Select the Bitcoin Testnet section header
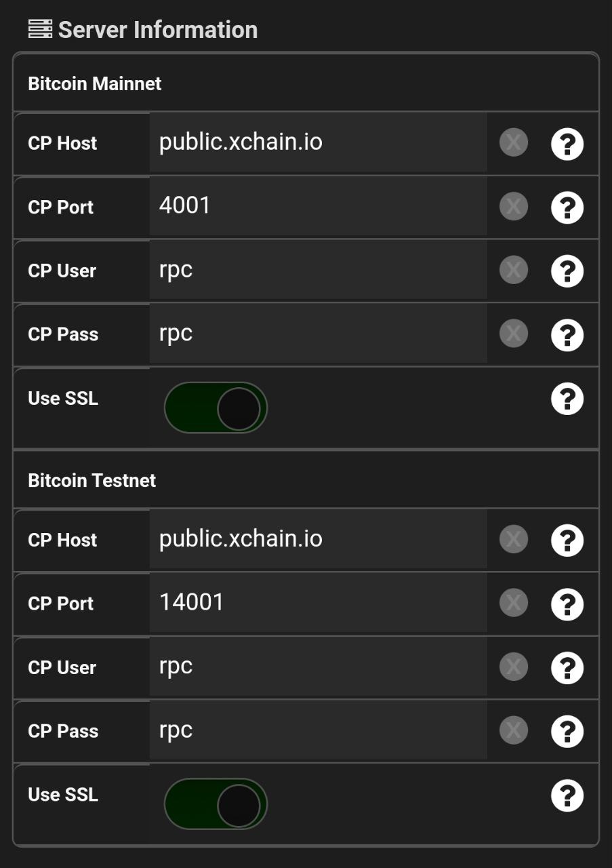This screenshot has width=612, height=868. pyautogui.click(x=306, y=480)
